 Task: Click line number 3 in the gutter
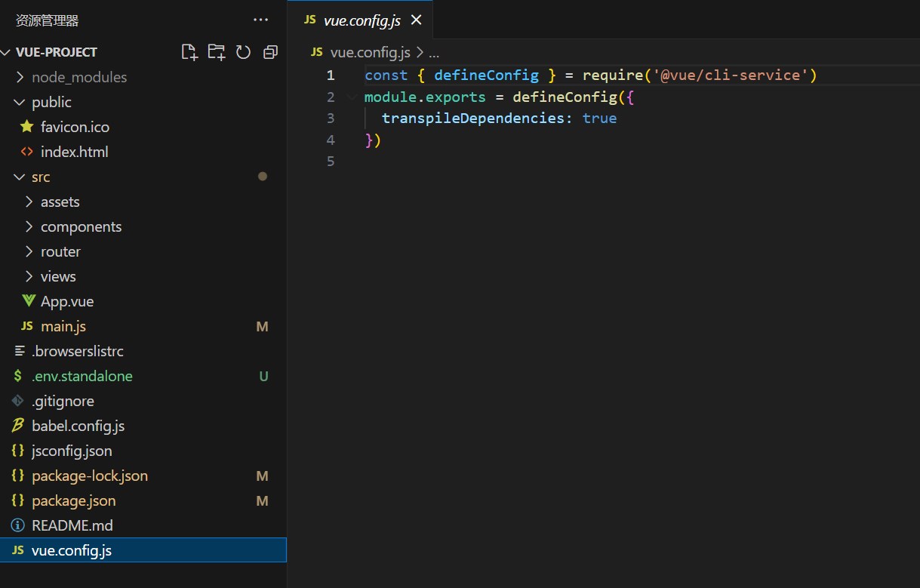click(x=331, y=119)
